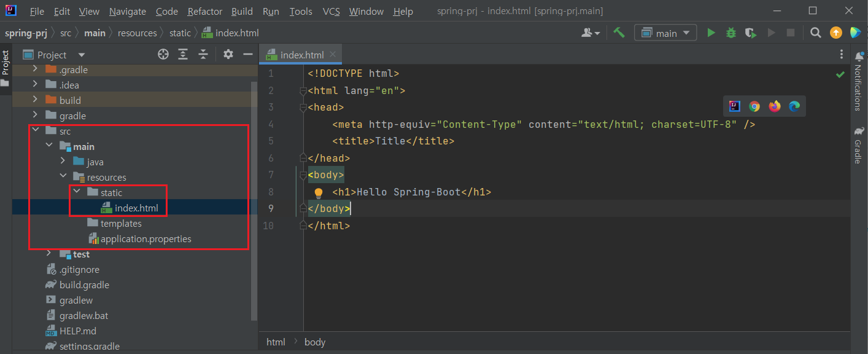Image resolution: width=868 pixels, height=354 pixels.
Task: Open page in built-in preview browser icon
Action: pos(734,106)
